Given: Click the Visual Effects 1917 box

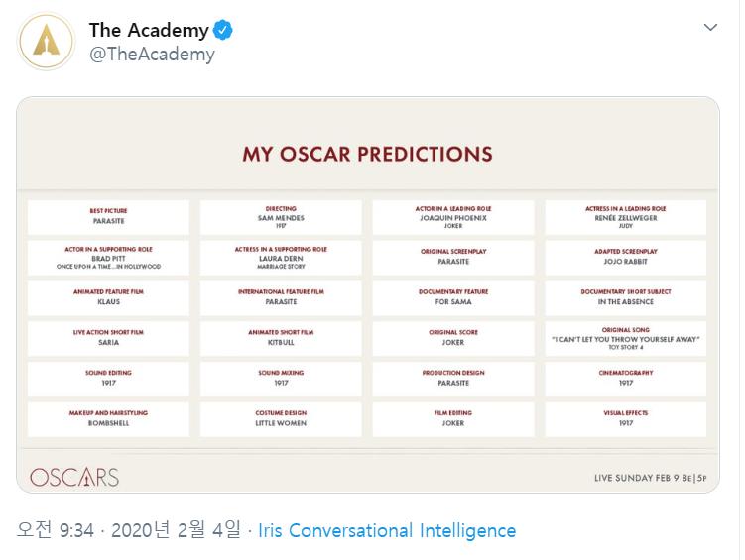Looking at the screenshot, I should [626, 418].
